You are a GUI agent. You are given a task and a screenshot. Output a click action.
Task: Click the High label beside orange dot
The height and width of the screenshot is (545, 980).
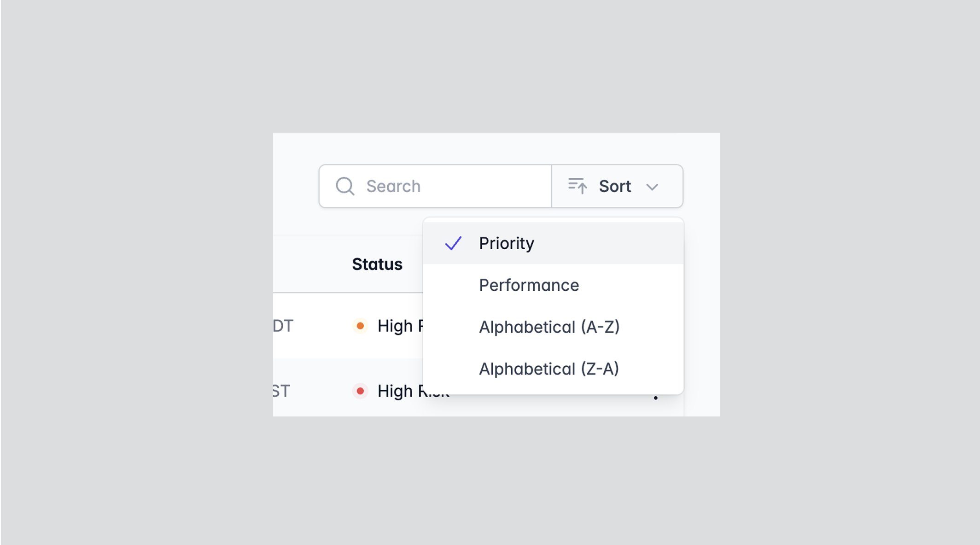coord(395,326)
